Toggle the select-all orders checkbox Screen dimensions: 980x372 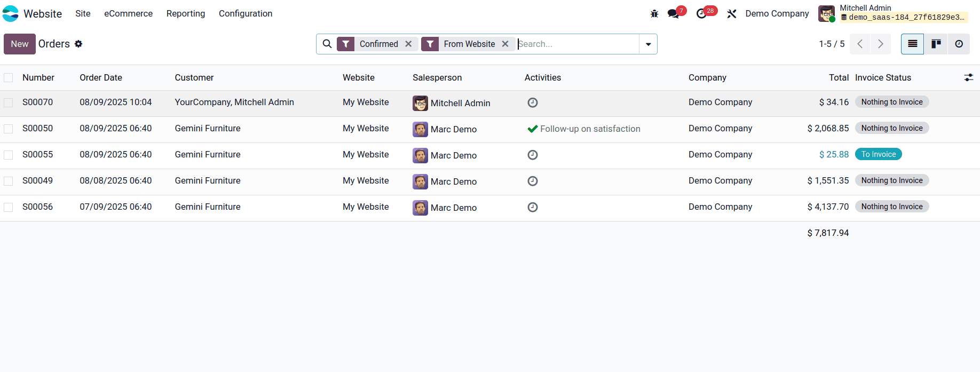[9, 77]
